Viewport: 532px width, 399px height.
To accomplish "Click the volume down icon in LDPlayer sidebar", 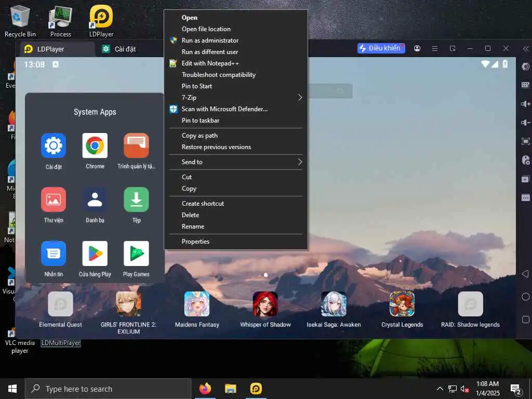I will click(x=526, y=123).
